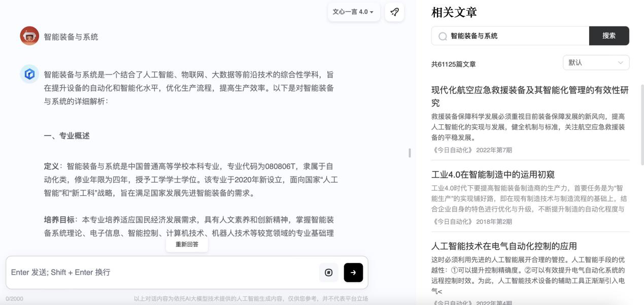This screenshot has height=305, width=644.
Task: Click the 一、专业概述 heading in the answer
Action: (x=66, y=136)
